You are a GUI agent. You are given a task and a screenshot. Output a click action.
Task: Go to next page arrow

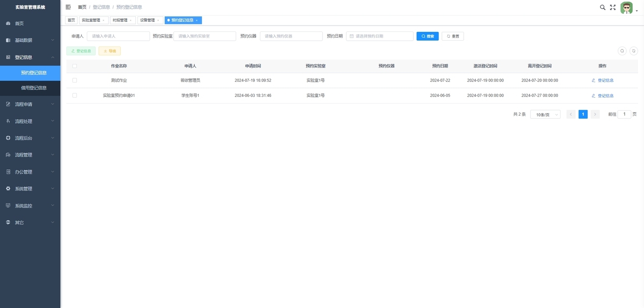595,114
